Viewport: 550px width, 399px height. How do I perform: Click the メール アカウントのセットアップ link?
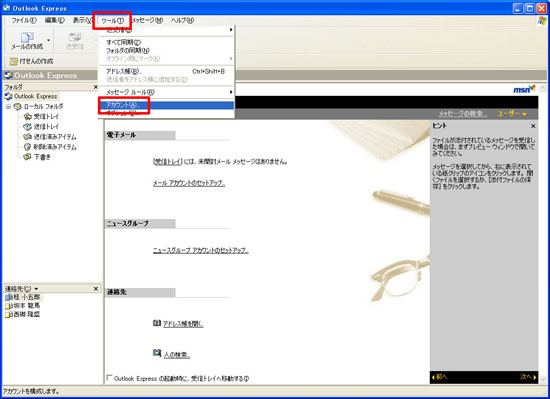[x=189, y=183]
